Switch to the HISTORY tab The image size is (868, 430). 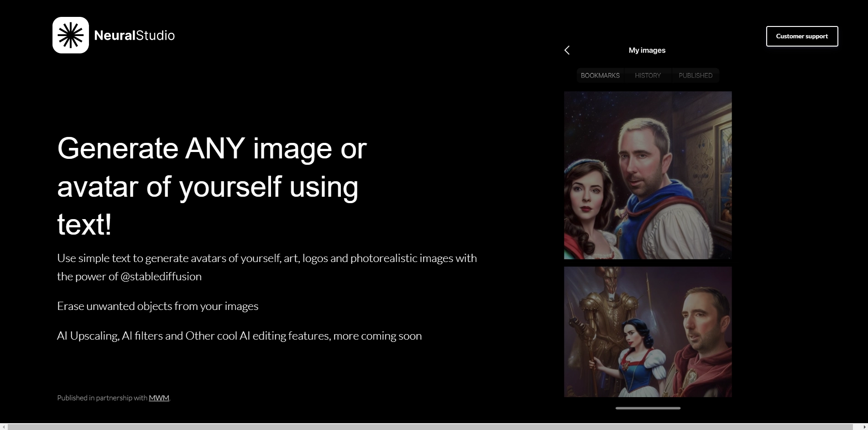[648, 75]
